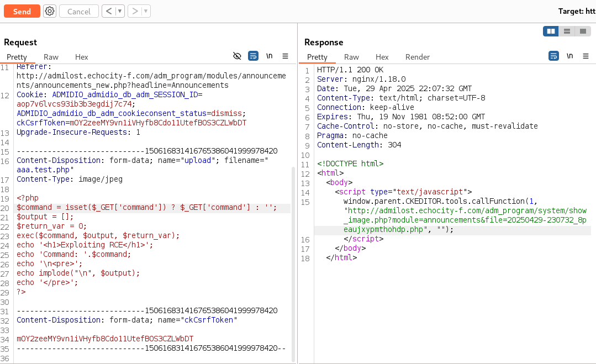Click the Response panel heading
This screenshot has height=364, width=596.
point(324,42)
